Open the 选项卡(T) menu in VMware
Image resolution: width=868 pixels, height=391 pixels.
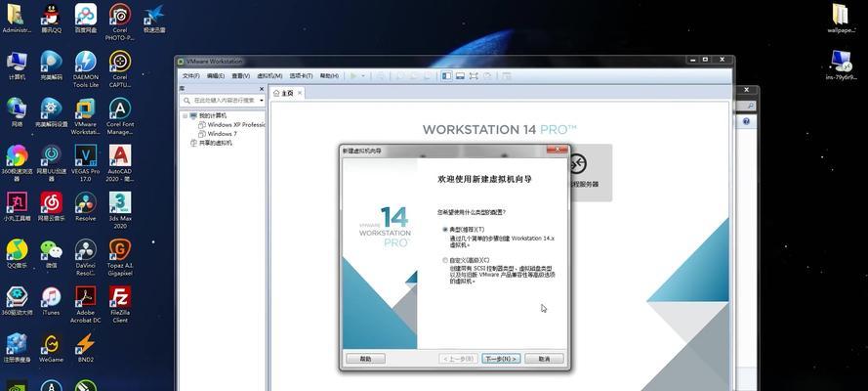click(301, 76)
